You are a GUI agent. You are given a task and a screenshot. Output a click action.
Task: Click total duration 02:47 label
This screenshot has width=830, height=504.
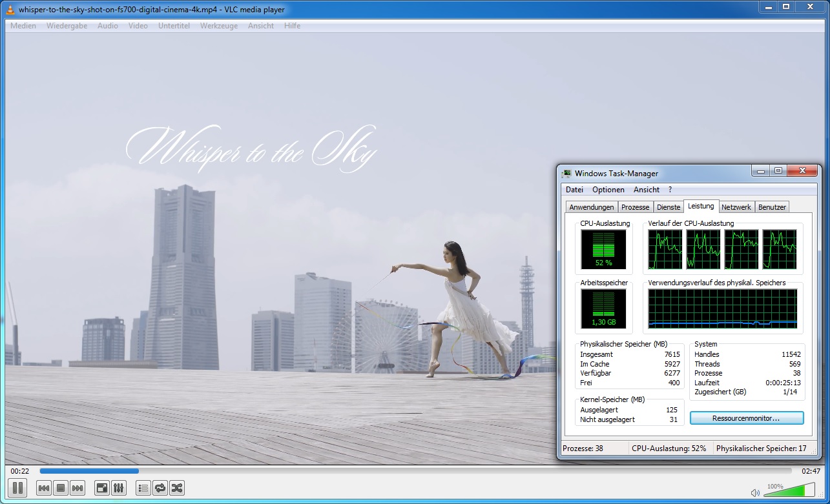811,471
